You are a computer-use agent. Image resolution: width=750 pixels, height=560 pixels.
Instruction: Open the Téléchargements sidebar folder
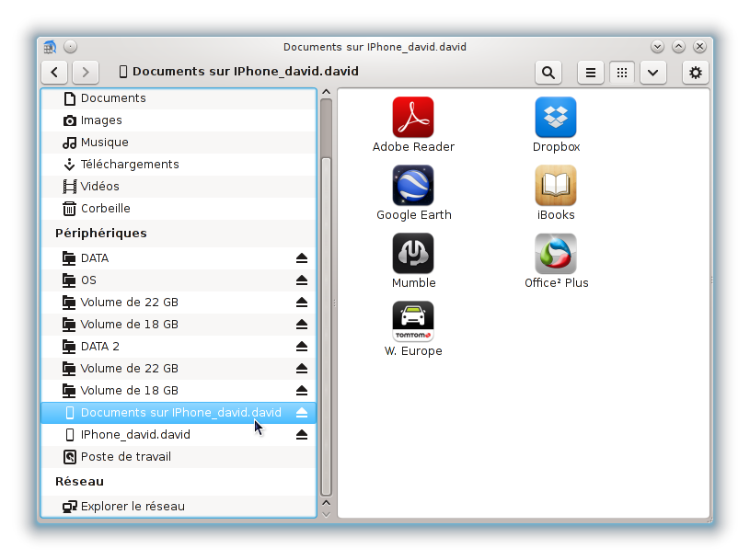click(179, 165)
